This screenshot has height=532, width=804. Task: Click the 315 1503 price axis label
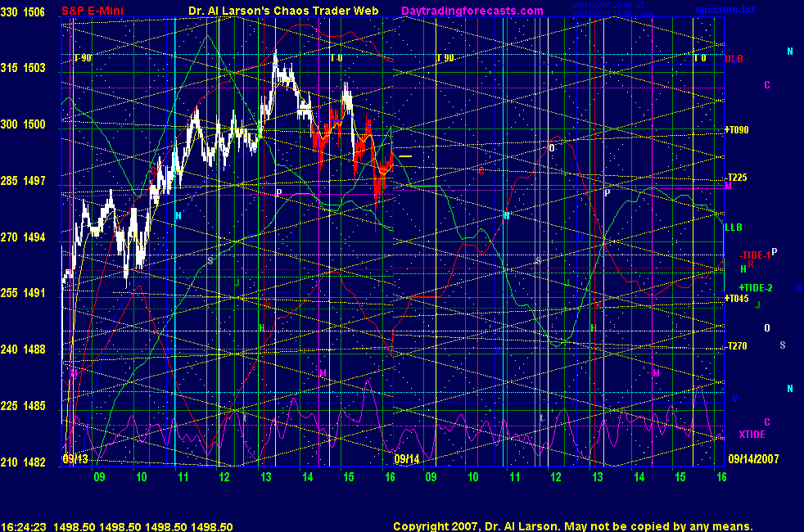tap(23, 68)
